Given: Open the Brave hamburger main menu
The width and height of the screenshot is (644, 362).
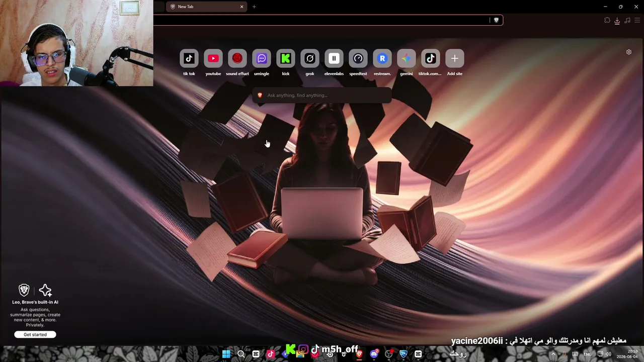Looking at the screenshot, I should [637, 20].
